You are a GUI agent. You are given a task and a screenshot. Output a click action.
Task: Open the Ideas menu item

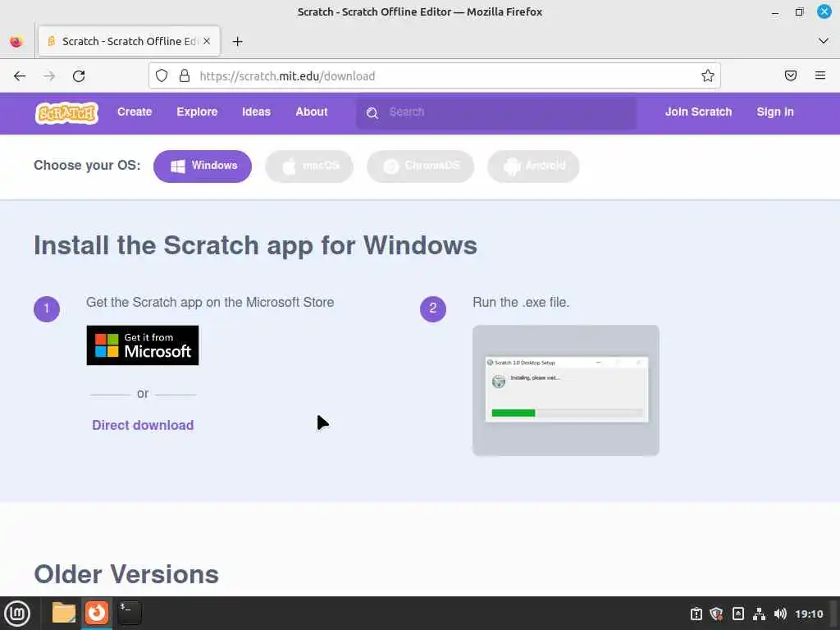[x=256, y=112]
